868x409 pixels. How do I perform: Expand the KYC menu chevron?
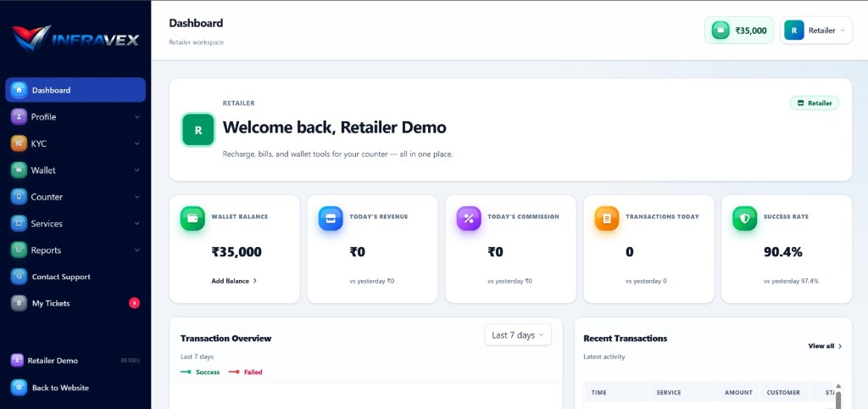pyautogui.click(x=136, y=143)
